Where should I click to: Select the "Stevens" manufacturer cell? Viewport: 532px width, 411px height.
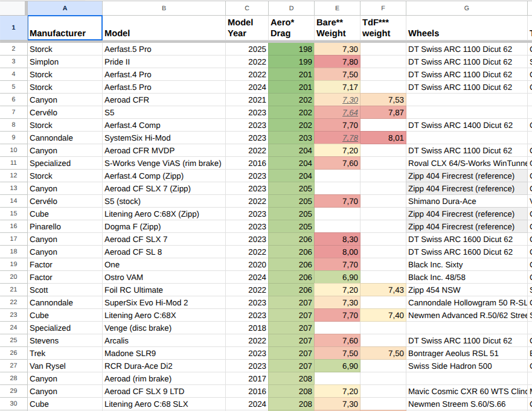tap(65, 340)
